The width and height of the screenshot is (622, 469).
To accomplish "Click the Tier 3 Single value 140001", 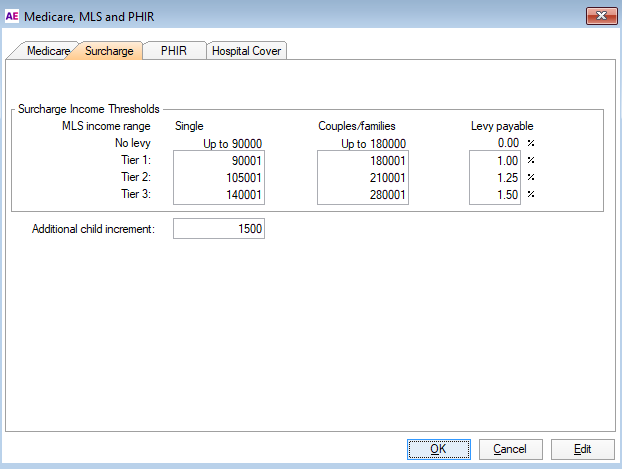I will click(218, 194).
